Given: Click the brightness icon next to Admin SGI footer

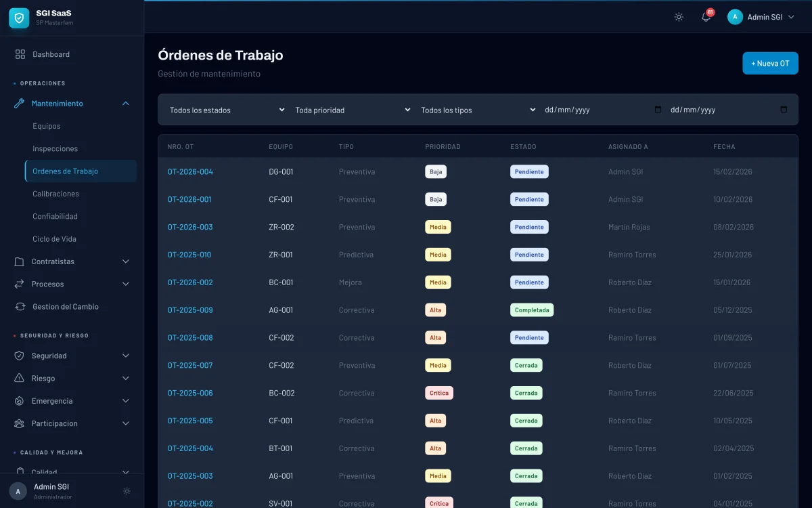Looking at the screenshot, I should 127,491.
